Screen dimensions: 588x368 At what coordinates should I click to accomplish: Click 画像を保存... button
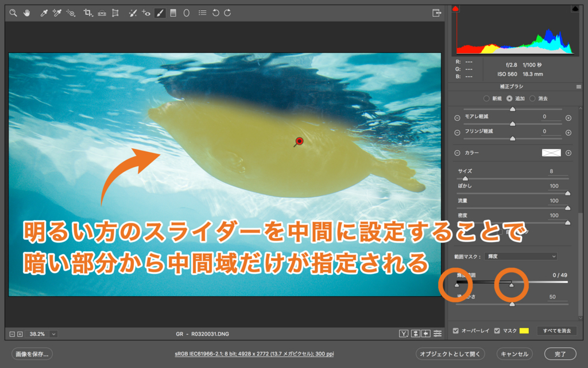click(32, 354)
